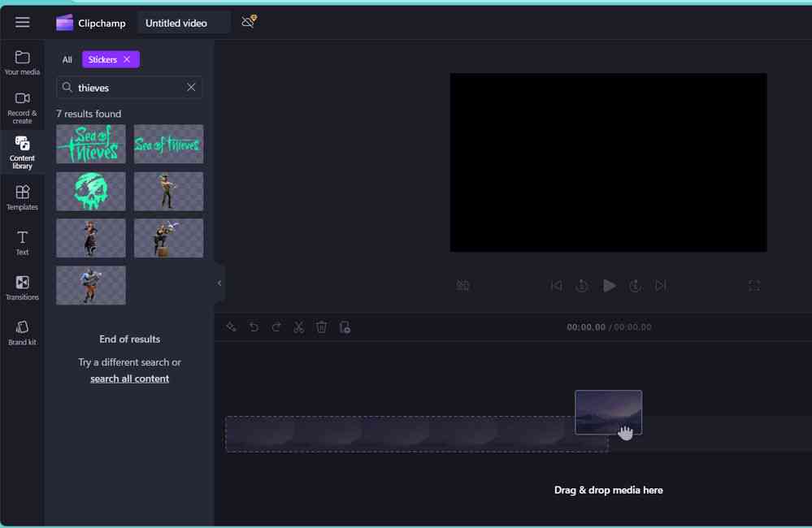Click the Clipchamp logo

point(65,23)
